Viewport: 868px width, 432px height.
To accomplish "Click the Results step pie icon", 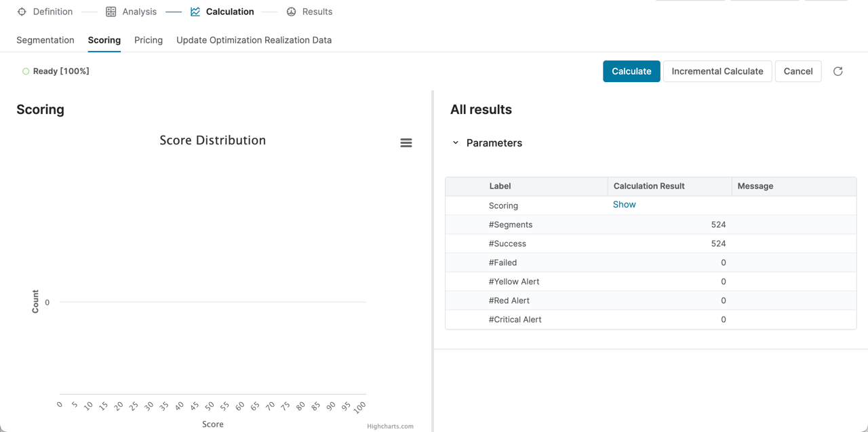I will coord(292,12).
